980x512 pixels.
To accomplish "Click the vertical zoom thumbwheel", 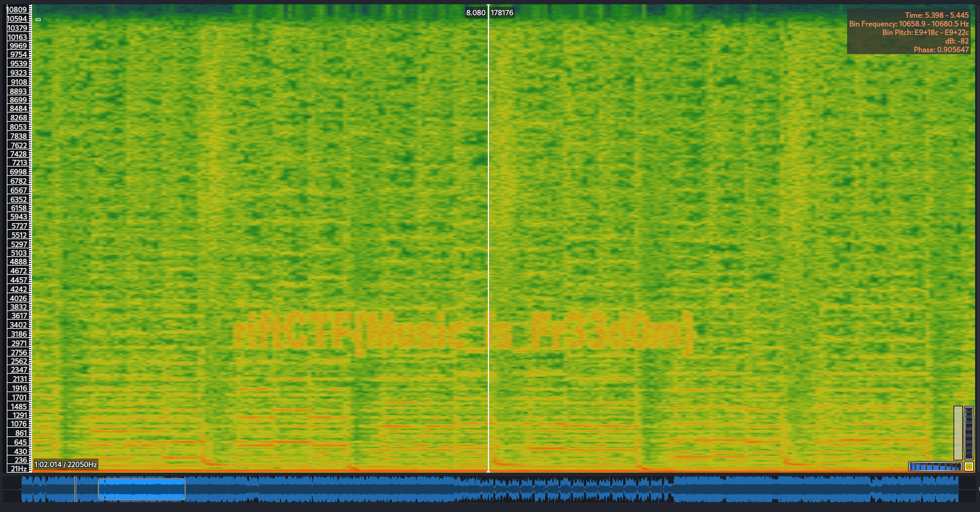I will click(x=969, y=433).
